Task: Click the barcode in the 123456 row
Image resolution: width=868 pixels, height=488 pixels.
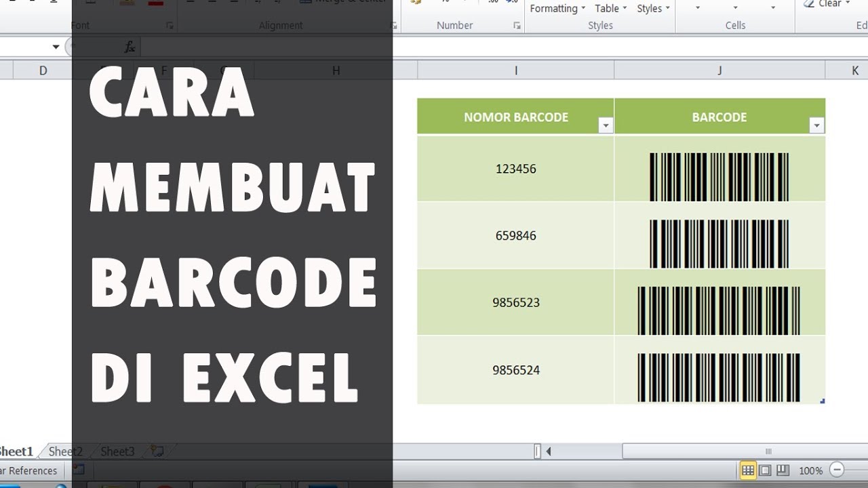Action: [x=719, y=177]
